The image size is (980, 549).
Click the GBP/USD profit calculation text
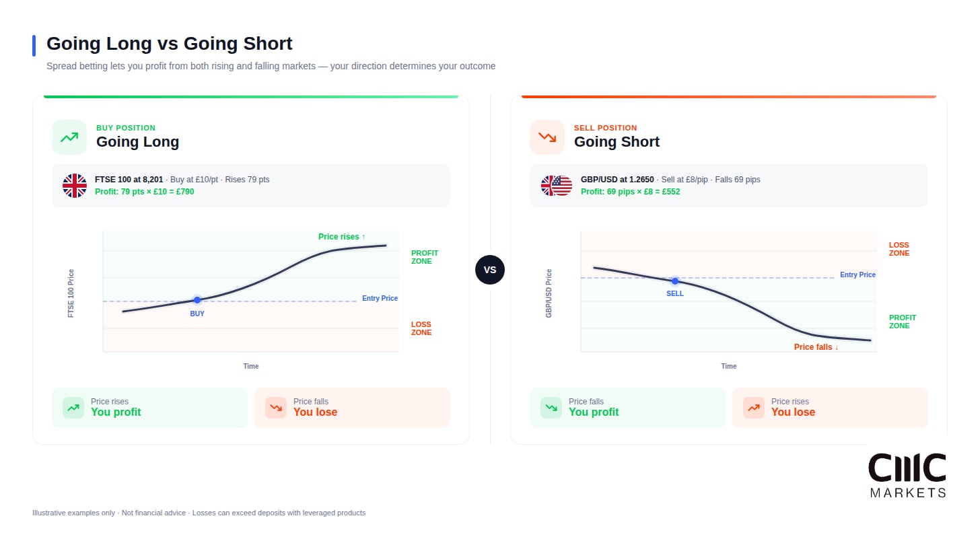(x=631, y=192)
